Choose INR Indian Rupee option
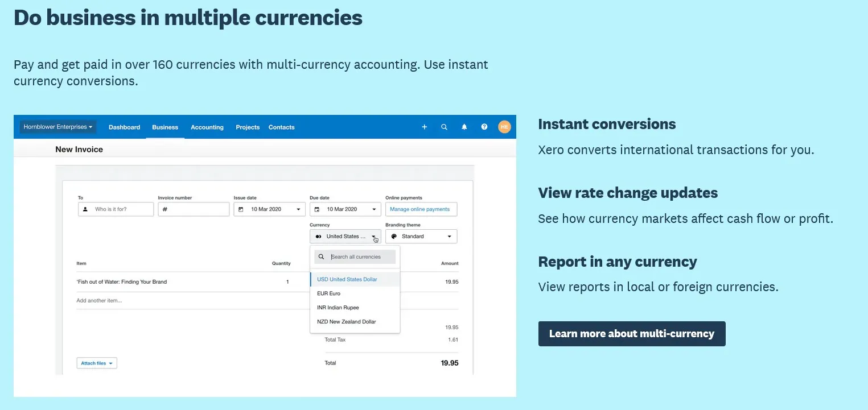The width and height of the screenshot is (868, 410). tap(355, 308)
